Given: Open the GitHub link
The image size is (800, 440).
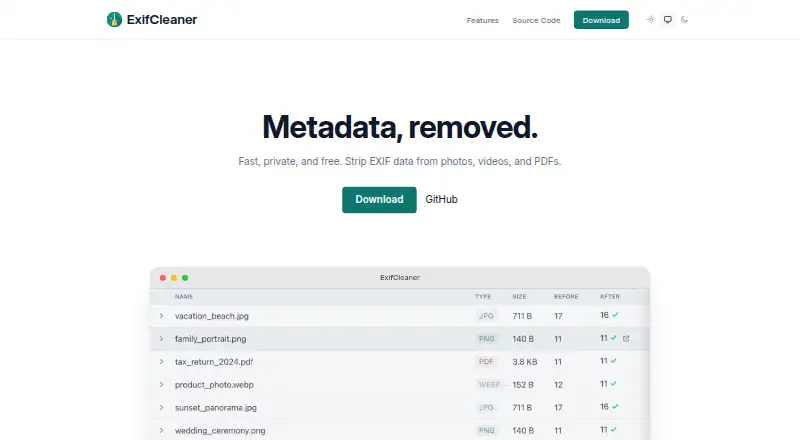Looking at the screenshot, I should [x=441, y=200].
